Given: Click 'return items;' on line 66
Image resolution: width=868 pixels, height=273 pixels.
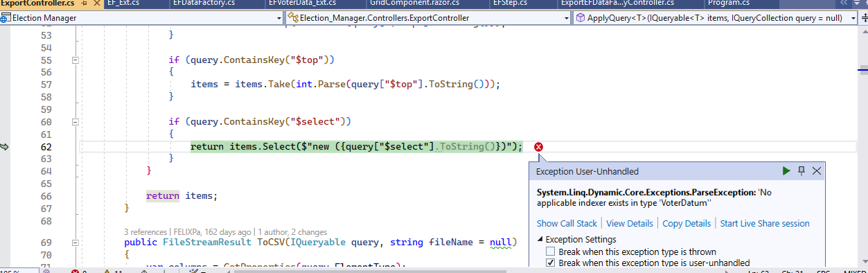Looking at the screenshot, I should point(181,195).
